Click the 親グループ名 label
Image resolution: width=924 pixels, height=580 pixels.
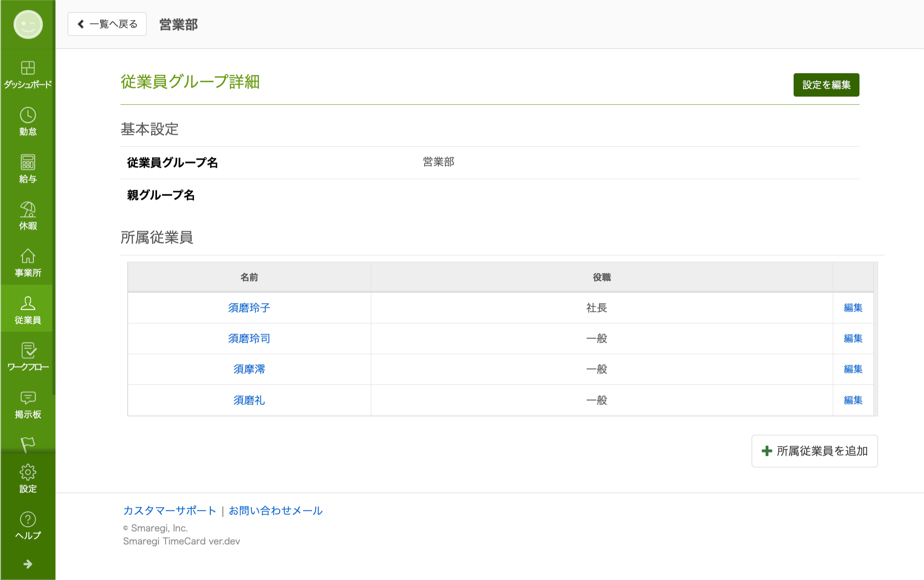click(x=161, y=195)
